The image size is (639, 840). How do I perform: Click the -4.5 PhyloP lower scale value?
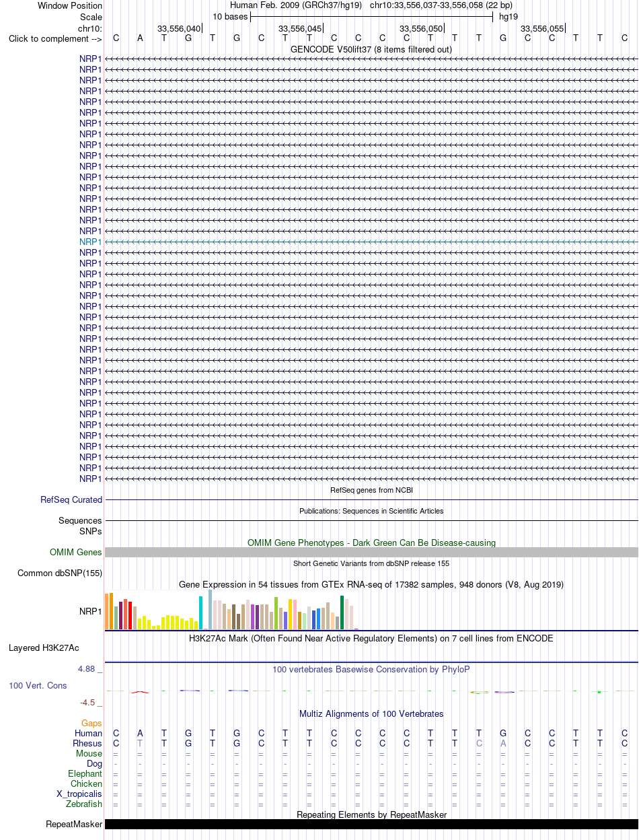coord(88,702)
